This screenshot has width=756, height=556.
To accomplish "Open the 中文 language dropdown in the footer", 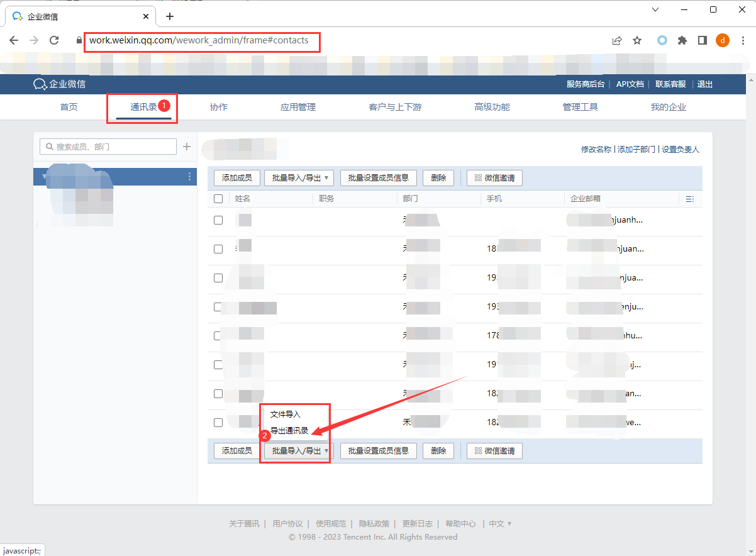I will (501, 523).
